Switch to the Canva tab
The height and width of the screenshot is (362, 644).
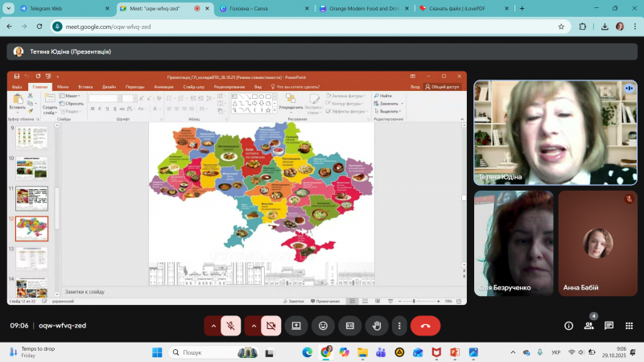click(256, 8)
